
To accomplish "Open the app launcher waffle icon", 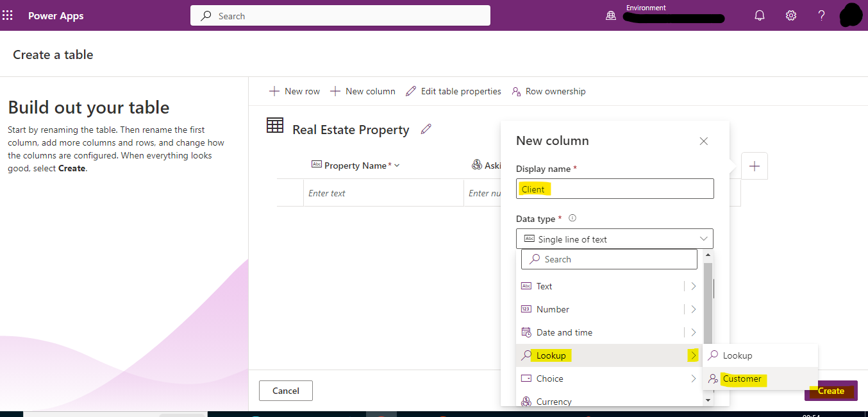I will coord(8,15).
